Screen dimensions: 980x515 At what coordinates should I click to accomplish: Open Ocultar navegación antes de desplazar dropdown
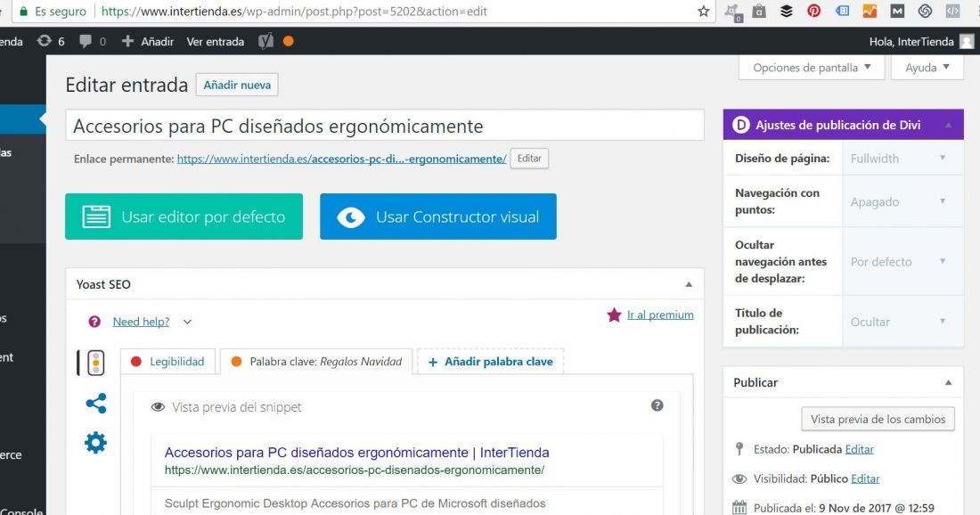(902, 261)
